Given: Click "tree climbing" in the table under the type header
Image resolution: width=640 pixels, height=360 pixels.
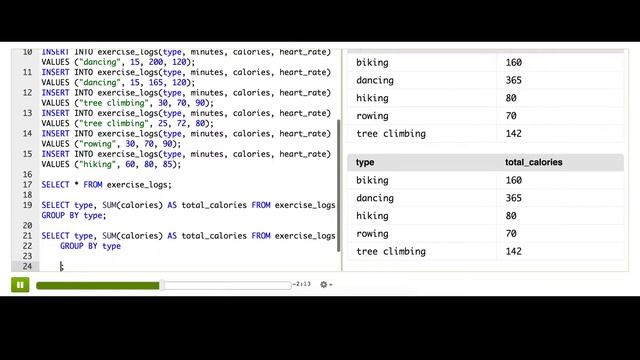Looking at the screenshot, I should point(391,251).
